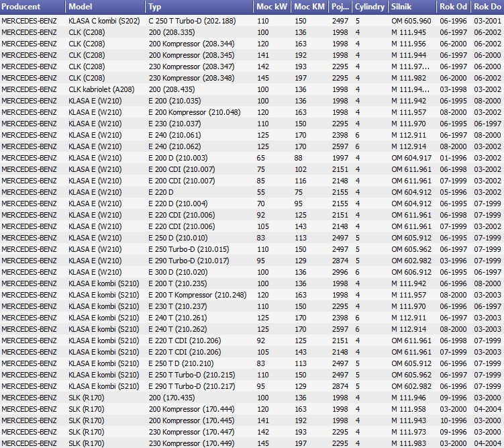Select the E 240 T (210.261) row
504x448 pixels.
(252, 318)
